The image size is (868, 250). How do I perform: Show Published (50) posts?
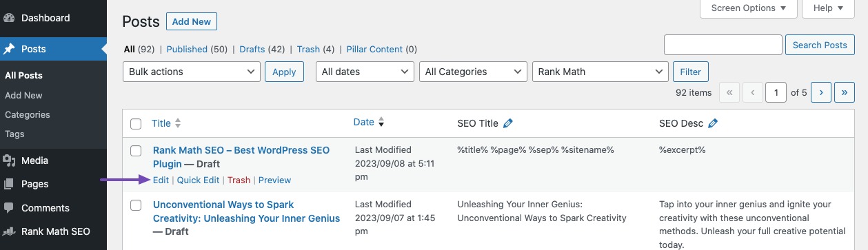coord(197,49)
